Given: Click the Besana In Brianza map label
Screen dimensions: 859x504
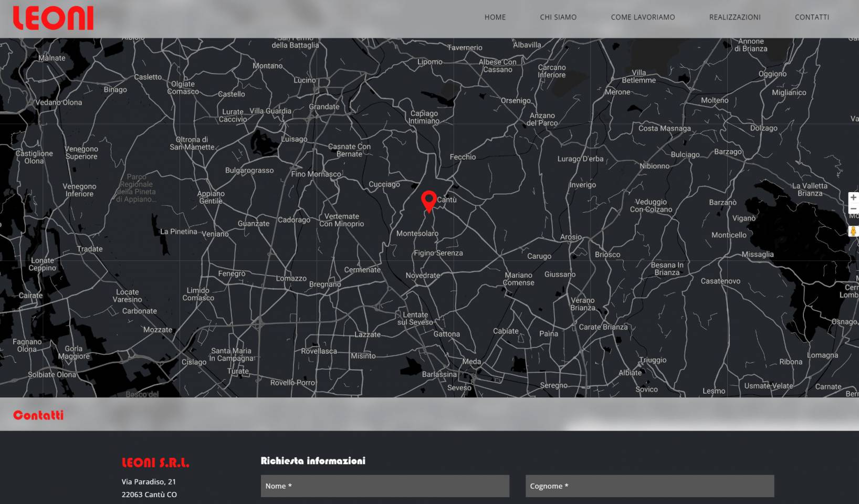Looking at the screenshot, I should (667, 269).
